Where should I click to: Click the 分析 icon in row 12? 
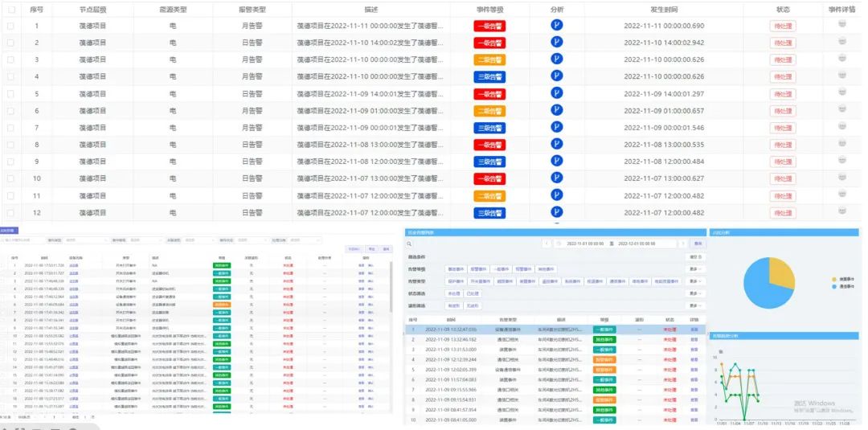555,212
